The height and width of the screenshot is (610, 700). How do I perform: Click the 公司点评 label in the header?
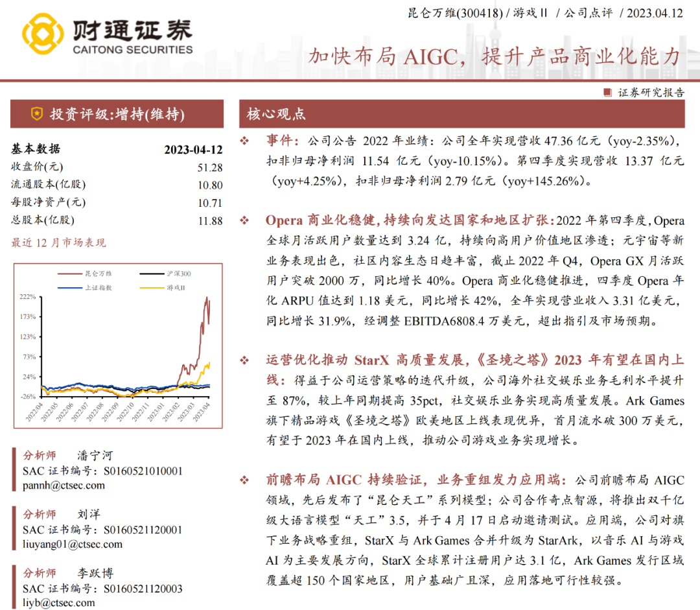589,13
